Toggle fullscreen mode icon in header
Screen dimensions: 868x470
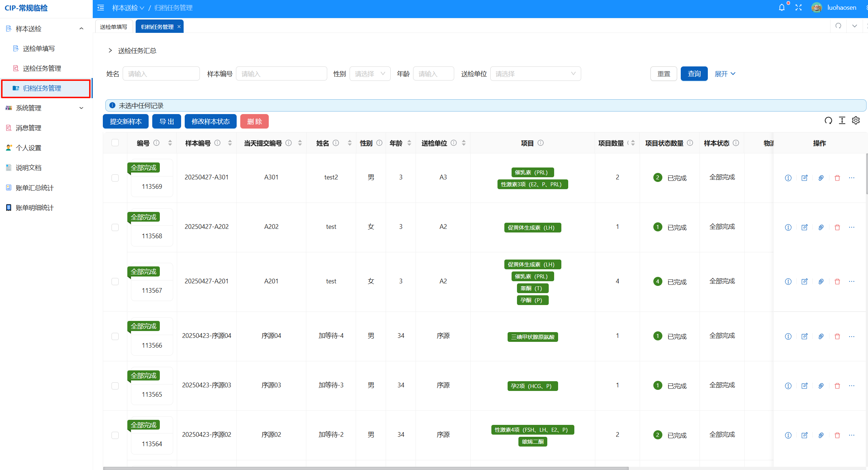point(798,8)
